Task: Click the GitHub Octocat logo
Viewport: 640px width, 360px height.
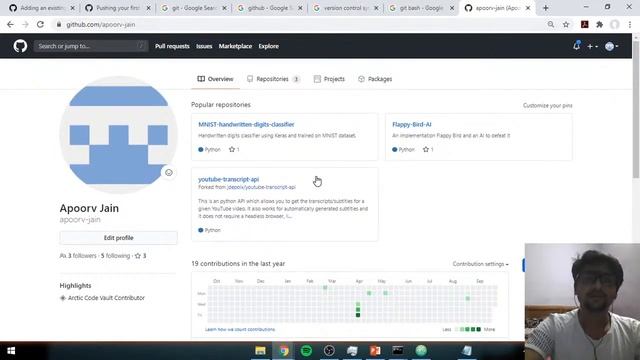Action: tap(20, 46)
